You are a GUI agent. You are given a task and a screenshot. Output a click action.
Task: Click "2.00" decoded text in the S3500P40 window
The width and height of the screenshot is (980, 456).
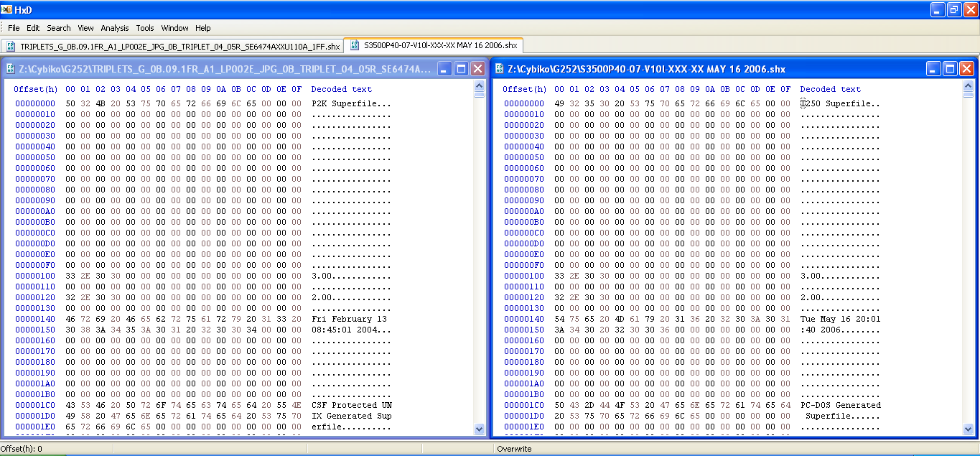pos(811,297)
